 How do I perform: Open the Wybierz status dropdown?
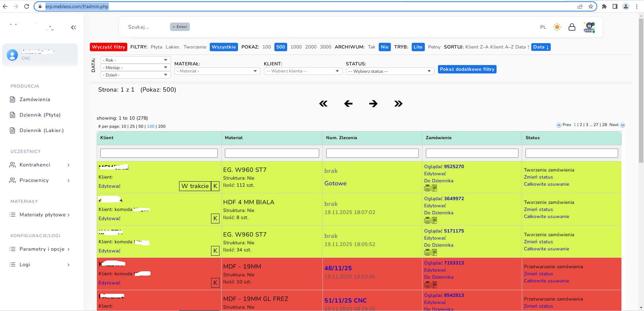click(x=390, y=71)
